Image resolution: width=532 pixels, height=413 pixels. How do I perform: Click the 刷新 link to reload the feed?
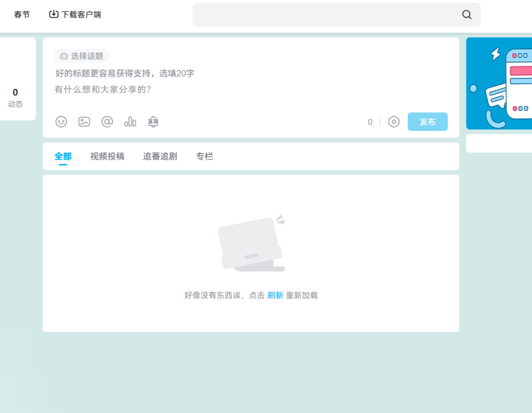(275, 295)
